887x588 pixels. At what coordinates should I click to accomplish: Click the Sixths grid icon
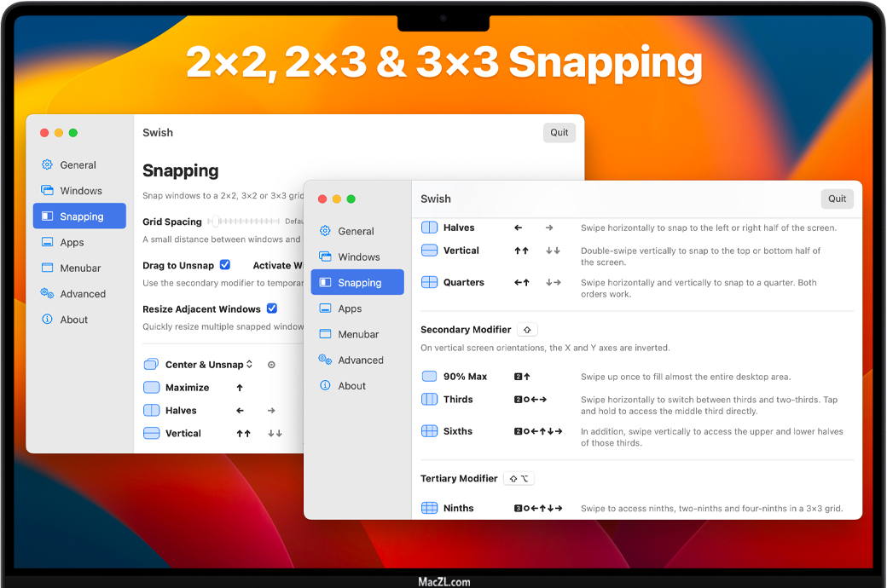(x=429, y=431)
